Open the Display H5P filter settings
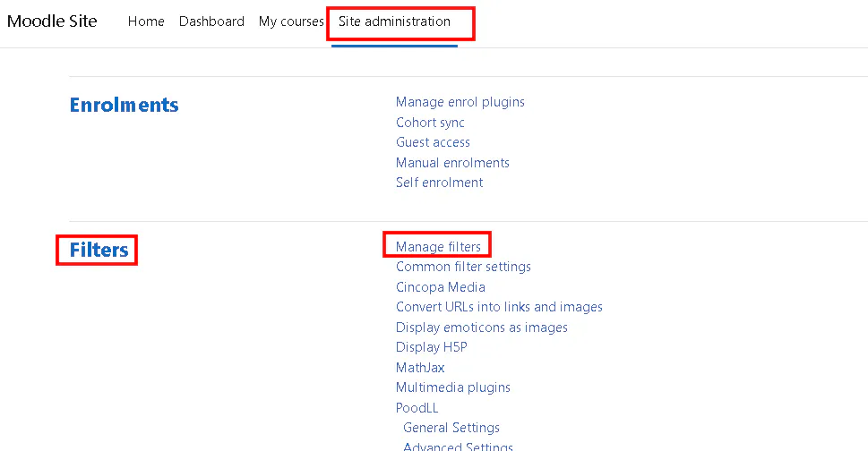868x451 pixels. point(431,347)
